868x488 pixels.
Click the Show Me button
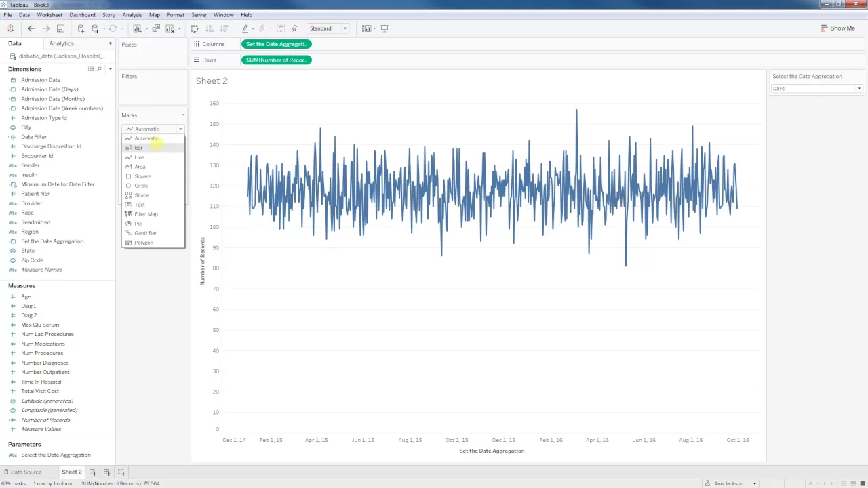click(838, 28)
